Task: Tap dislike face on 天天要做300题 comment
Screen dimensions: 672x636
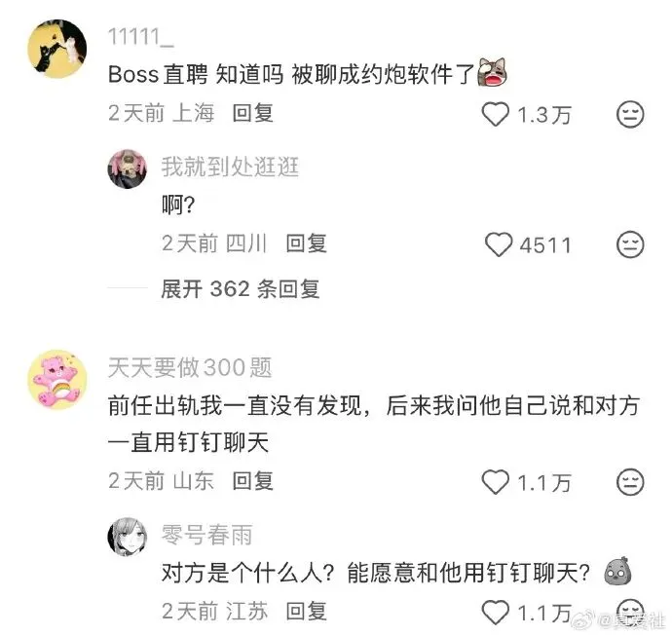Action: tap(630, 482)
